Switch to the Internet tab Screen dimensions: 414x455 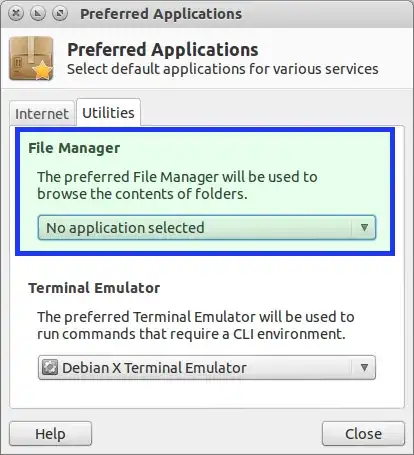42,114
